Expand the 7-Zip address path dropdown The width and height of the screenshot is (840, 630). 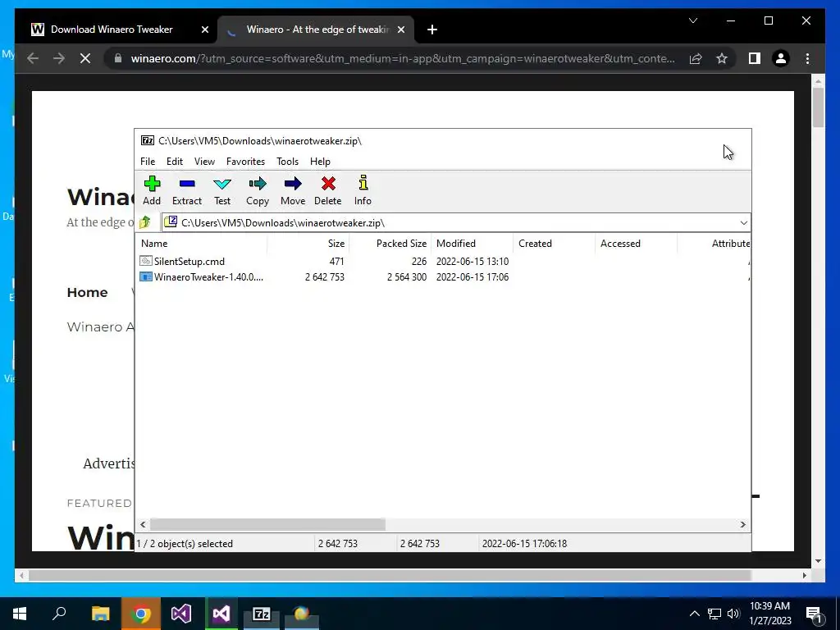point(743,223)
